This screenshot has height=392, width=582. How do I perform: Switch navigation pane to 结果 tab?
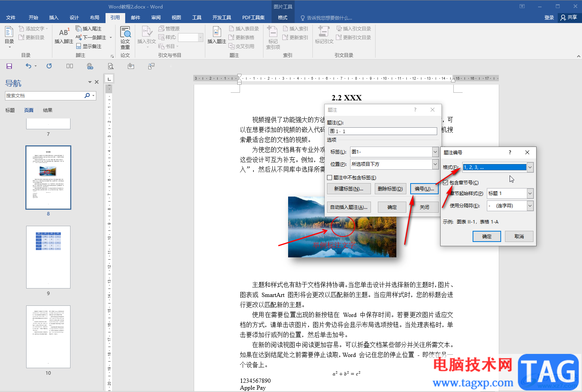(x=48, y=110)
